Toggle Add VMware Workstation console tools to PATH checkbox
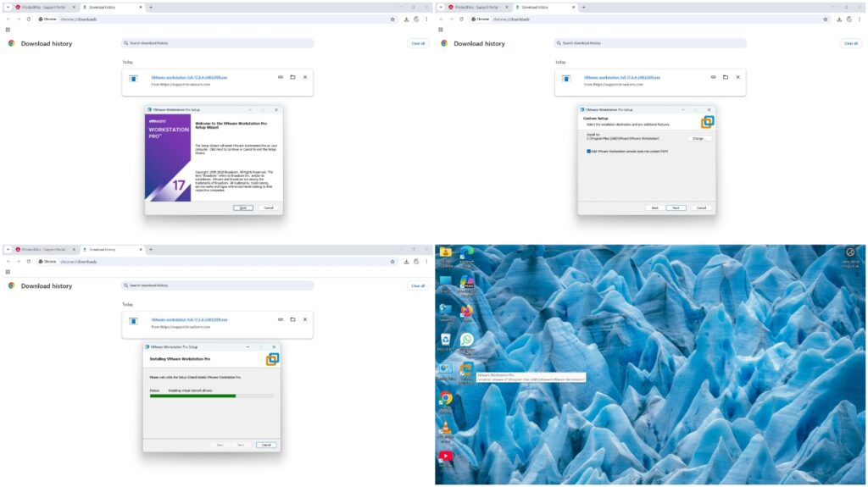The width and height of the screenshot is (868, 487). click(x=589, y=152)
